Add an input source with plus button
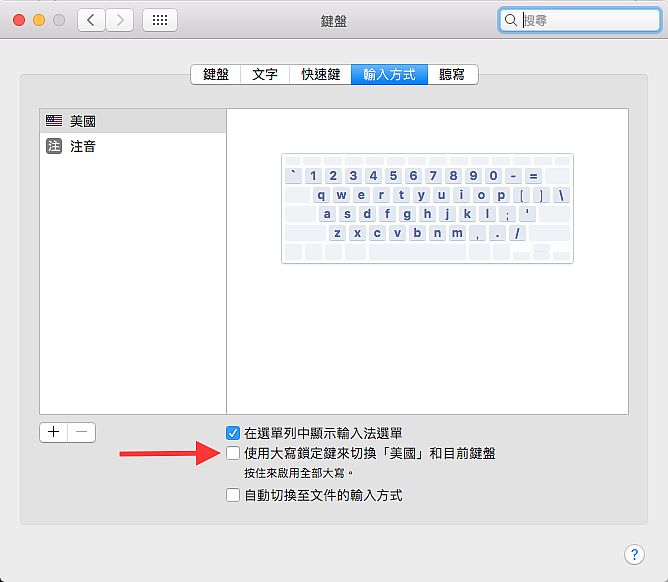This screenshot has width=668, height=582. coord(54,432)
